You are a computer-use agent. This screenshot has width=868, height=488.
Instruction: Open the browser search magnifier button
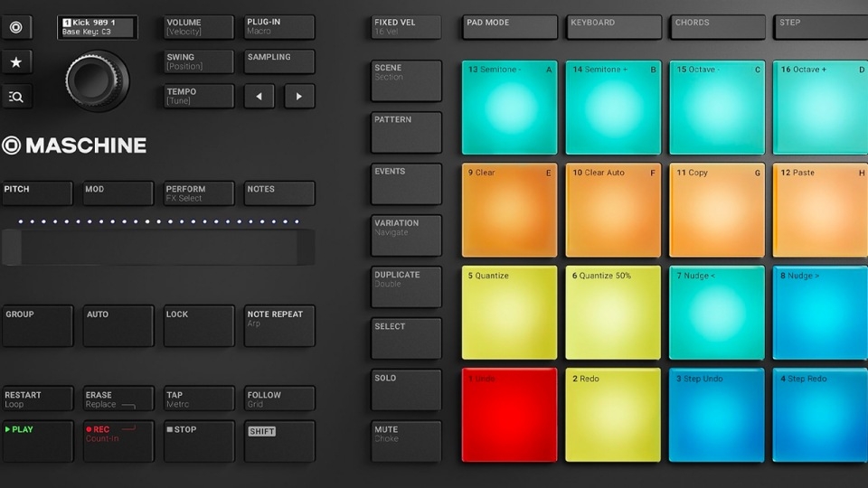(x=16, y=97)
